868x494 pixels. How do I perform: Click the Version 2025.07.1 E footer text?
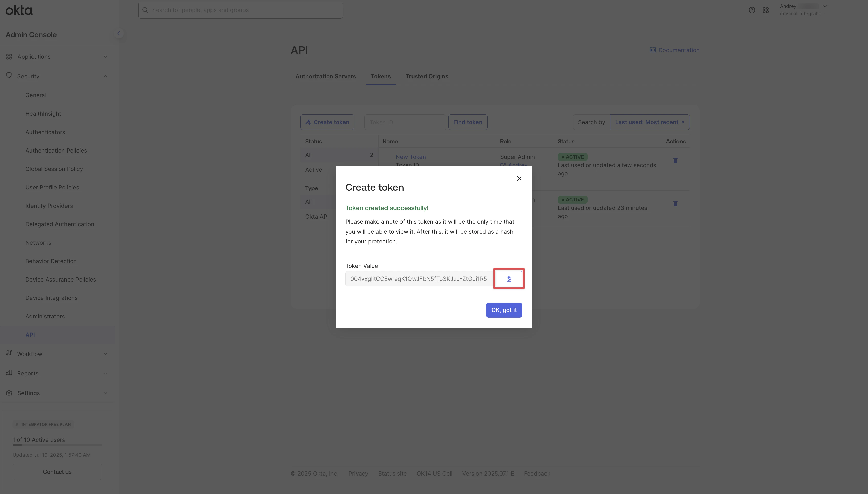coord(488,474)
